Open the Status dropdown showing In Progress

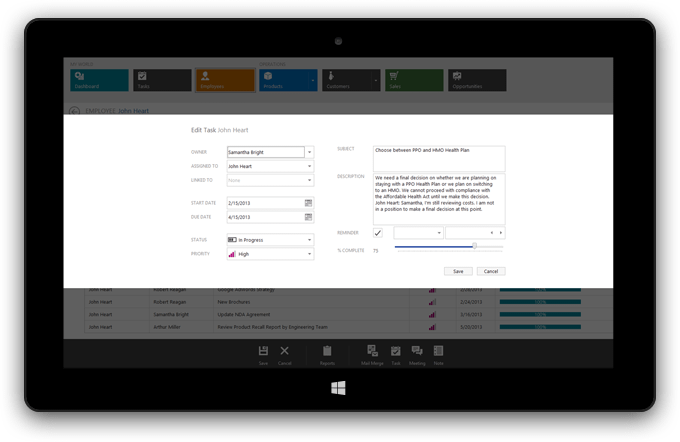click(x=309, y=240)
